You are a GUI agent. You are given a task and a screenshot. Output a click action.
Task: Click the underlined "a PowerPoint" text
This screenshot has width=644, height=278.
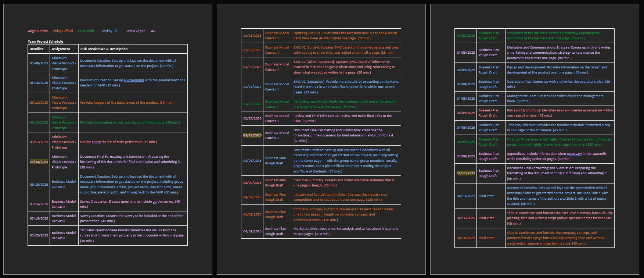coord(134,80)
